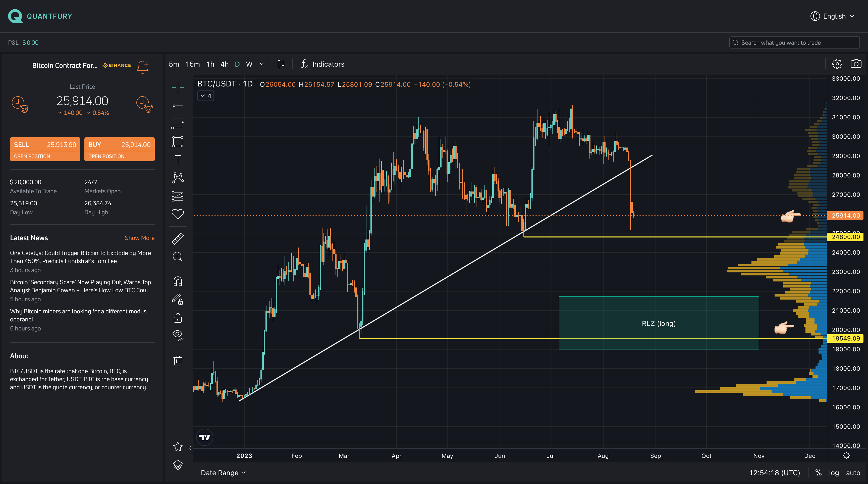Toggle log scale on price axis
The image size is (868, 484).
coord(834,472)
